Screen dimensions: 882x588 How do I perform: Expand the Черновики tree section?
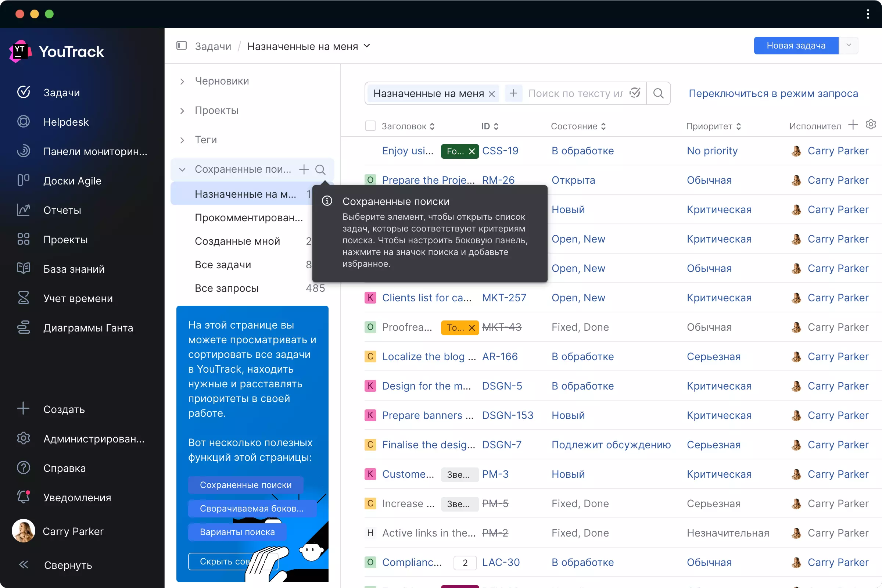pyautogui.click(x=182, y=81)
